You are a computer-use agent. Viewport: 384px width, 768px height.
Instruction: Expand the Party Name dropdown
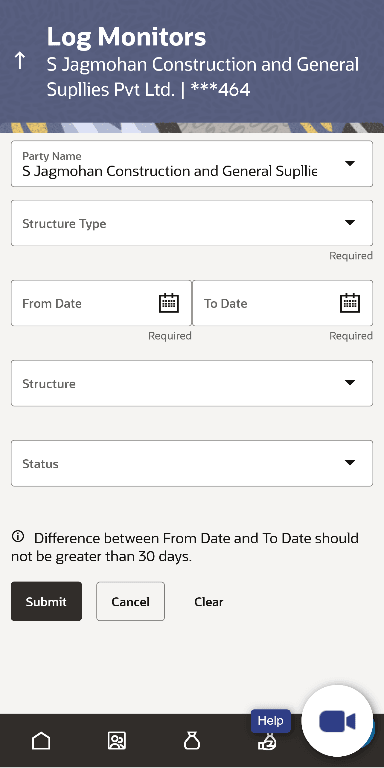[x=350, y=164]
